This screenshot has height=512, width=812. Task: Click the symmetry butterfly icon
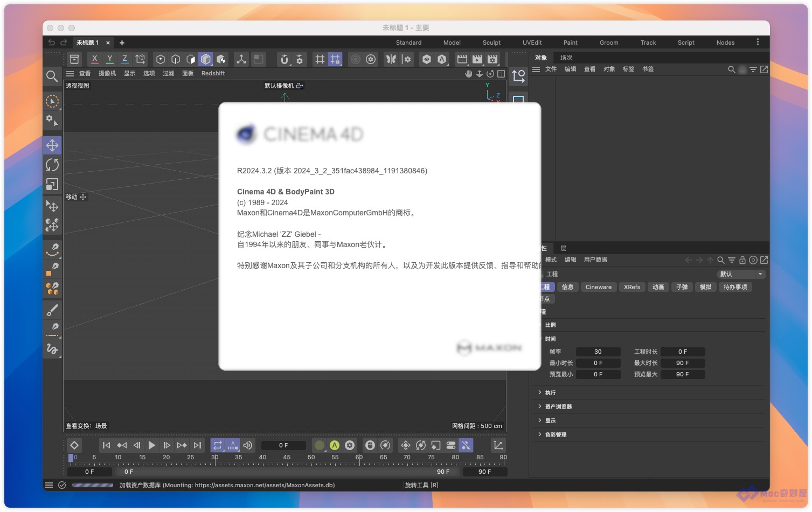pyautogui.click(x=391, y=59)
